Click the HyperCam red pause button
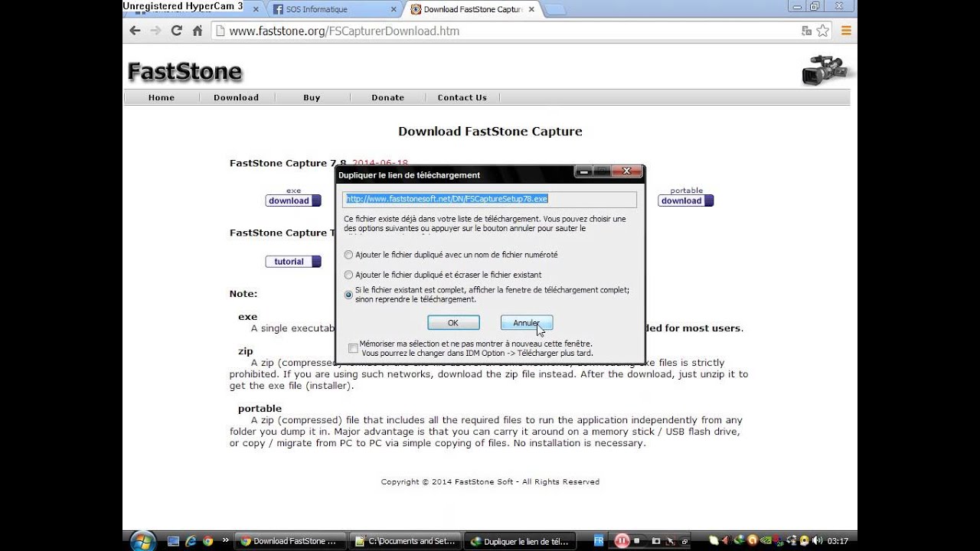The height and width of the screenshot is (551, 980). coord(621,541)
